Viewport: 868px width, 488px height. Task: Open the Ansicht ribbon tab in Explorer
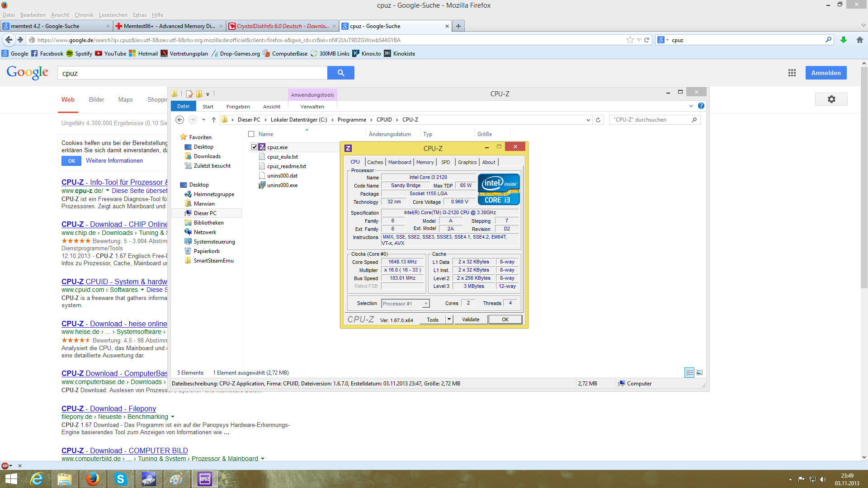click(x=271, y=107)
